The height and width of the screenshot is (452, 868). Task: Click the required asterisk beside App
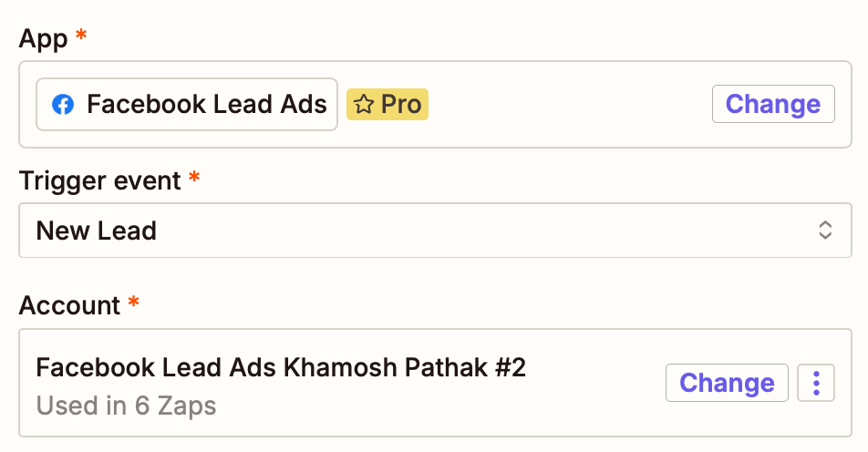pos(82,36)
